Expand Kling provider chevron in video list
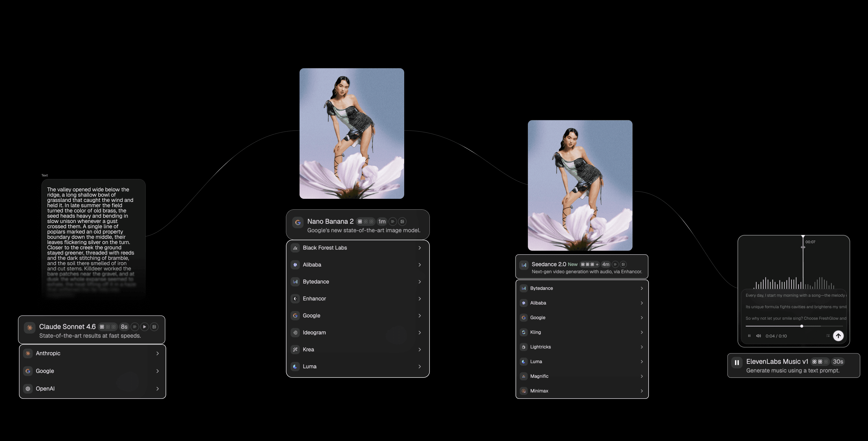Screen dimensions: 868x441 tap(642, 332)
